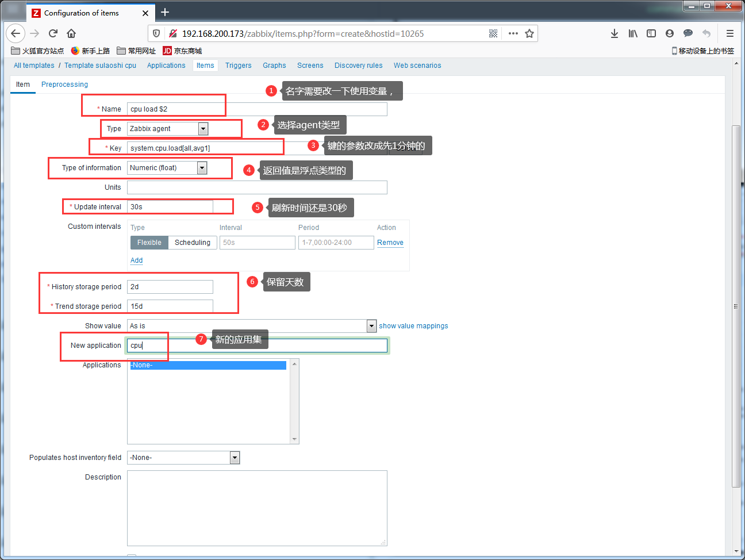Select -None- in the Applications list

tap(208, 365)
